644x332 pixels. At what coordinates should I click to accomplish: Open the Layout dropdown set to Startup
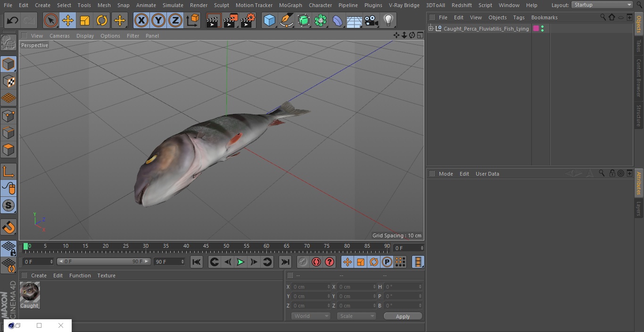click(603, 5)
